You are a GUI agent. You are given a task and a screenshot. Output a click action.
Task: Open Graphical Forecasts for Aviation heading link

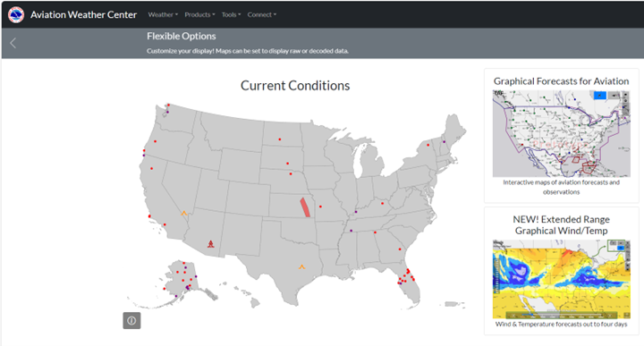(x=561, y=81)
